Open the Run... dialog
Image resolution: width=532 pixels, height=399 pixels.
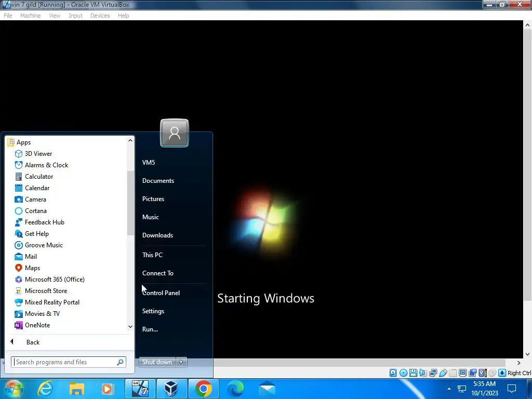click(x=150, y=329)
